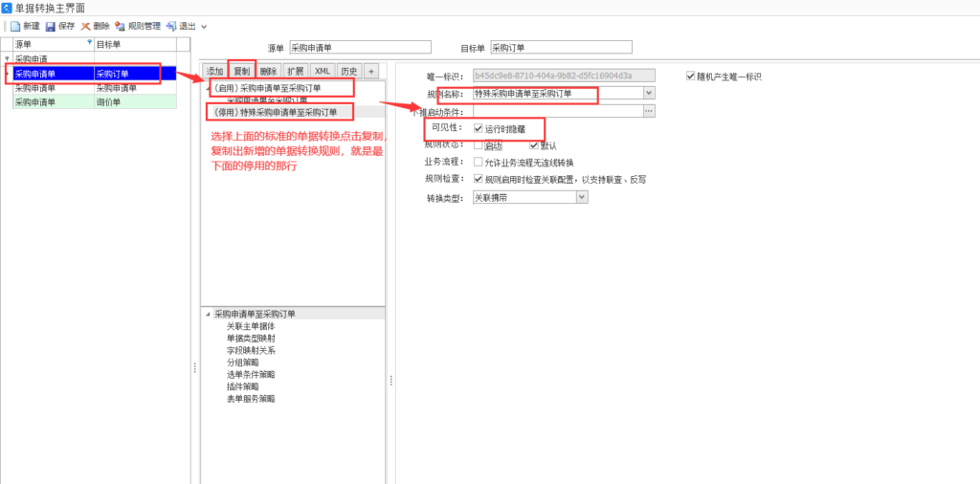Sort by the 目标单 column header

click(134, 44)
